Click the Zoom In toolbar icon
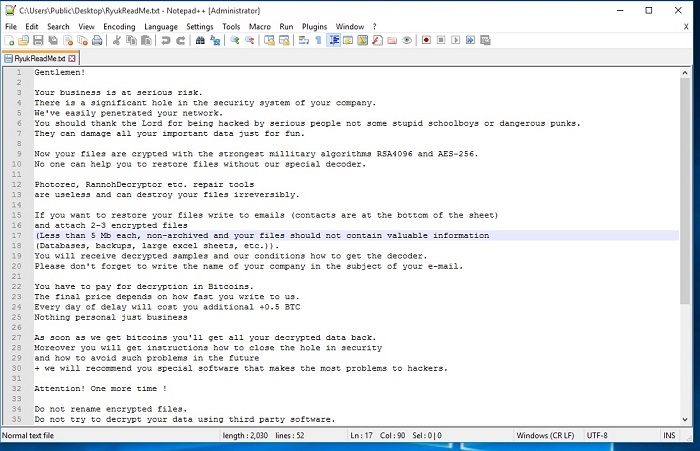 235,41
